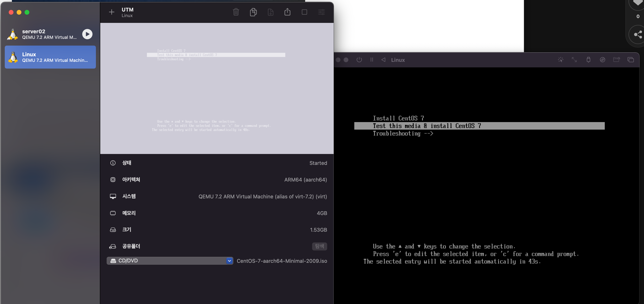Viewport: 644px width, 304px height.
Task: Select 'Install CentOS 7' boot entry
Action: pos(398,118)
